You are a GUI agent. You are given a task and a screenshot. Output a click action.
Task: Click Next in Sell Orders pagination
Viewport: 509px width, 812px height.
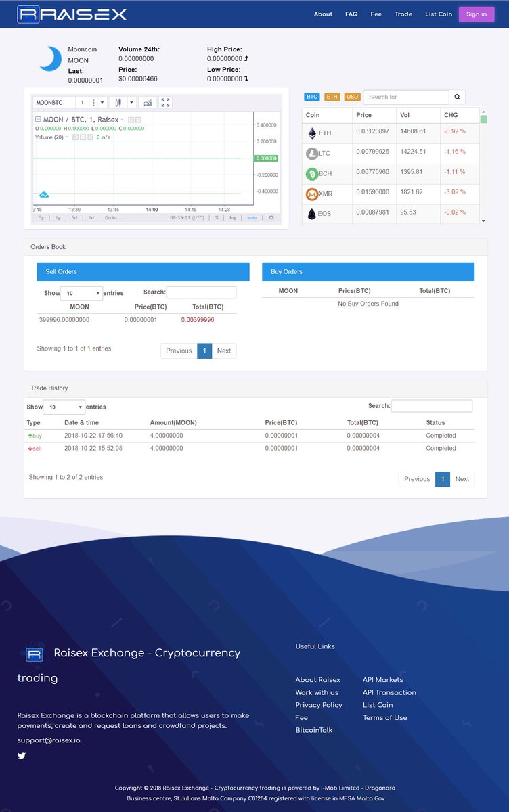pos(224,351)
